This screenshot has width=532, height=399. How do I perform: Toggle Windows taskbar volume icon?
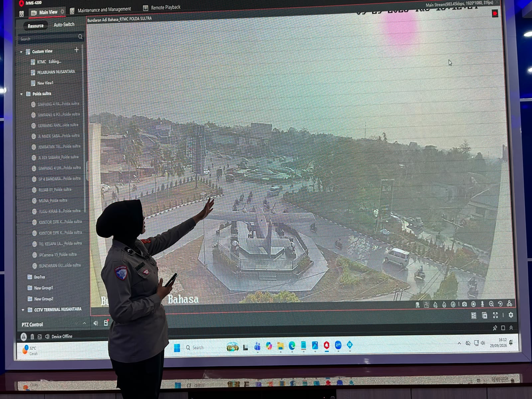click(483, 343)
